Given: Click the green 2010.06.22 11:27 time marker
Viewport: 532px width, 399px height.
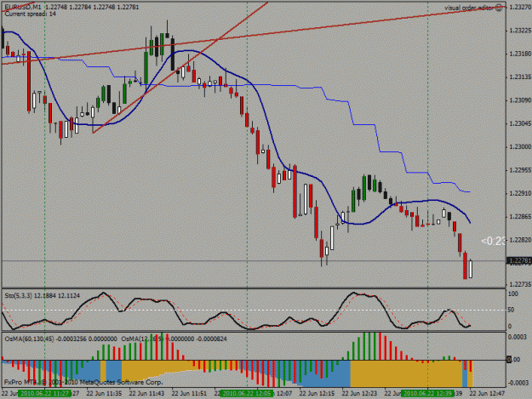Looking at the screenshot, I should pos(44,393).
